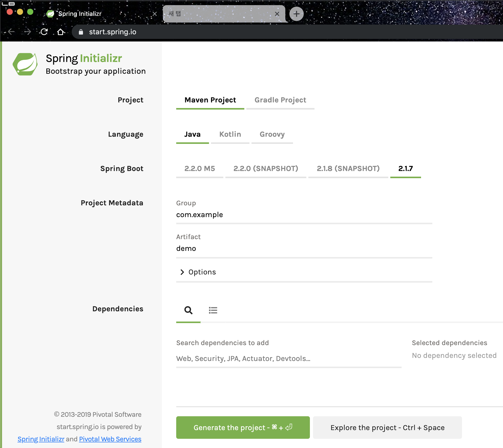Click the lock icon in address bar
The image size is (503, 448).
(81, 32)
